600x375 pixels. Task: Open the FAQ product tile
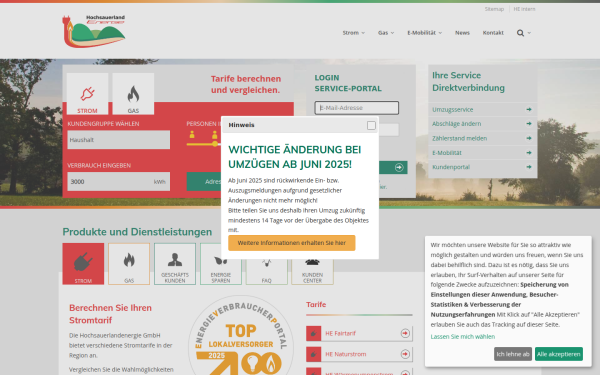[x=267, y=272]
